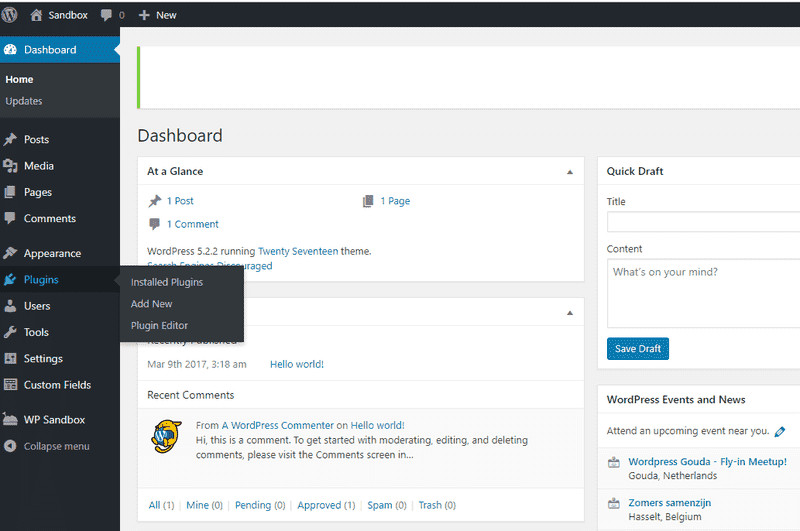The width and height of the screenshot is (800, 531).
Task: Choose Add New in Plugins flyout
Action: [x=152, y=304]
